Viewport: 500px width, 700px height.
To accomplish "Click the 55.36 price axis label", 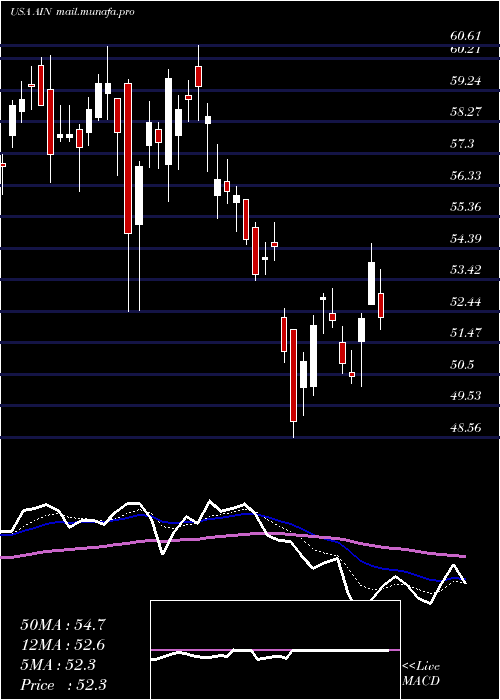I will pos(466,207).
